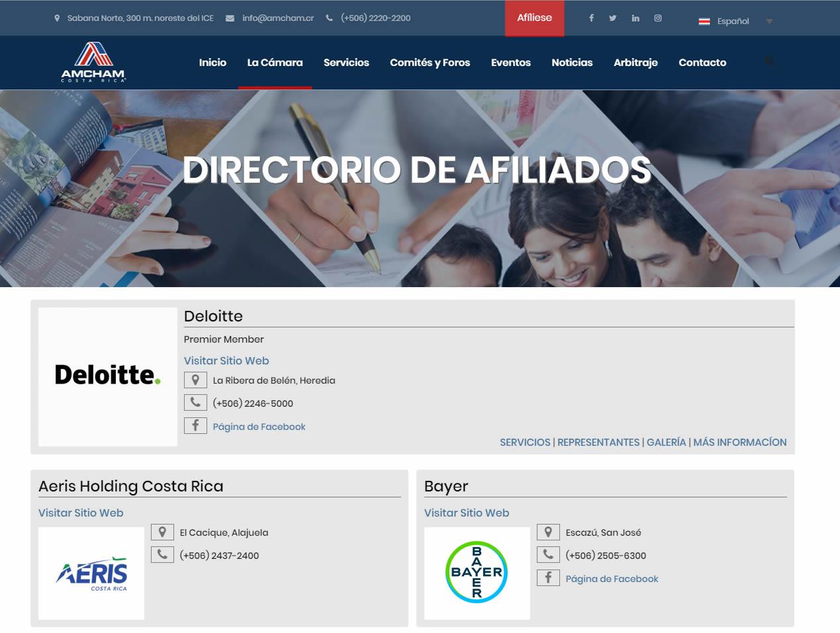
Task: Click the Afíliese button
Action: pyautogui.click(x=534, y=18)
